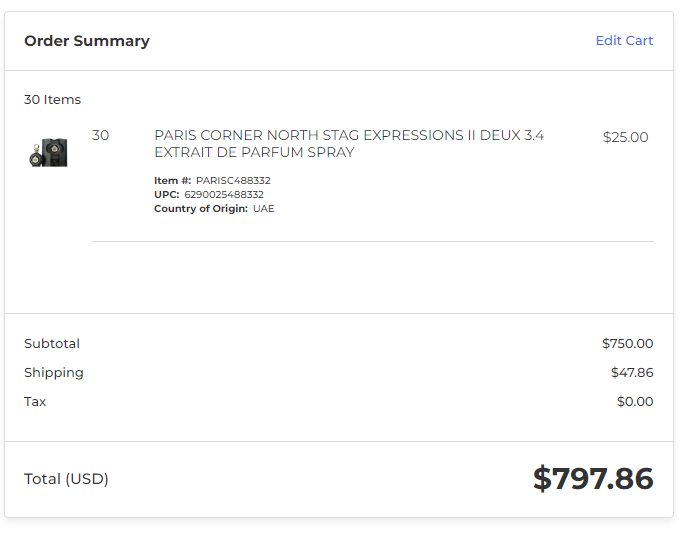This screenshot has width=691, height=534.
Task: Click the UPC label
Action: tap(167, 195)
